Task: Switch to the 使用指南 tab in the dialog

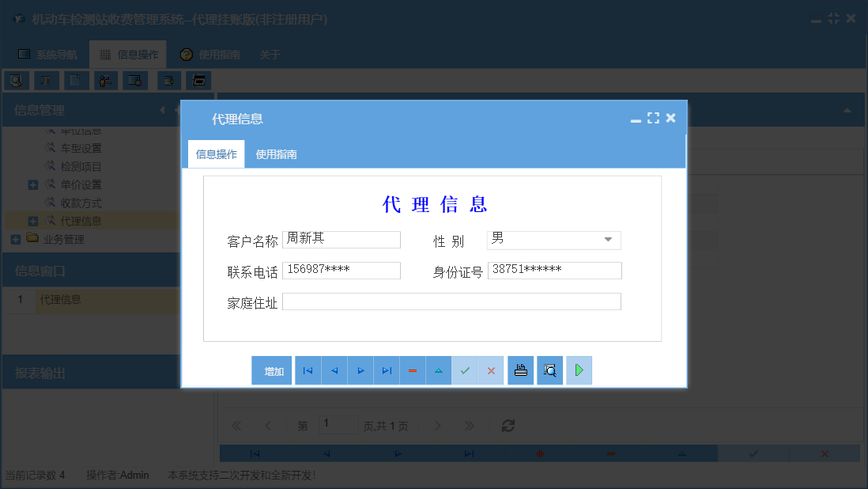Action: point(275,154)
